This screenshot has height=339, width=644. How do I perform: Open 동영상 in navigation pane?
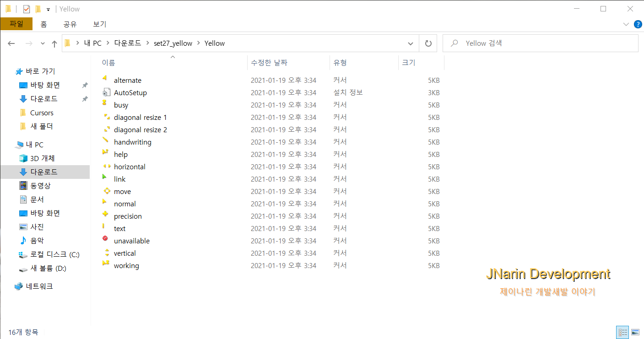click(x=40, y=186)
